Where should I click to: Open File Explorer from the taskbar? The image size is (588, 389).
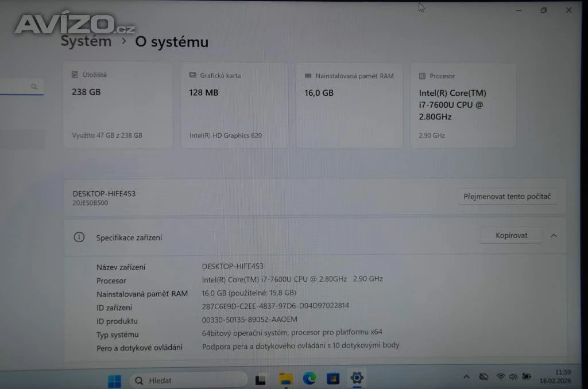pos(285,379)
